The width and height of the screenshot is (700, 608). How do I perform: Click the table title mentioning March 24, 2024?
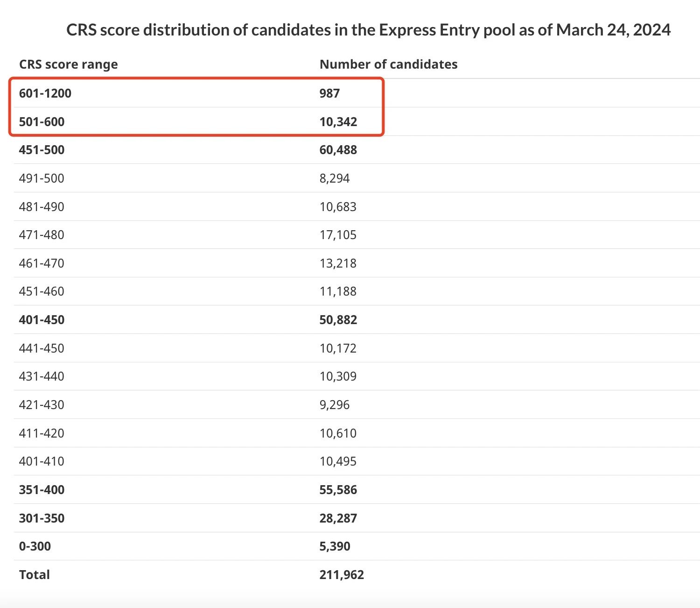click(x=368, y=30)
